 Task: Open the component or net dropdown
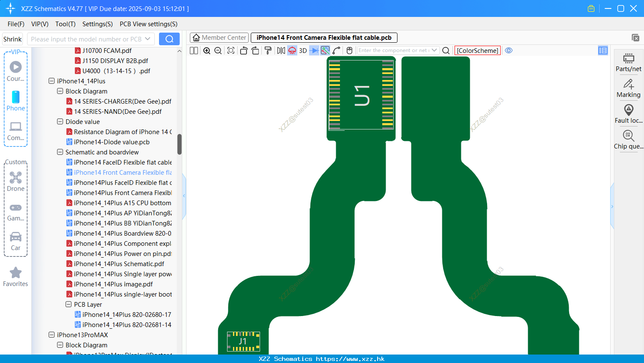(x=434, y=50)
